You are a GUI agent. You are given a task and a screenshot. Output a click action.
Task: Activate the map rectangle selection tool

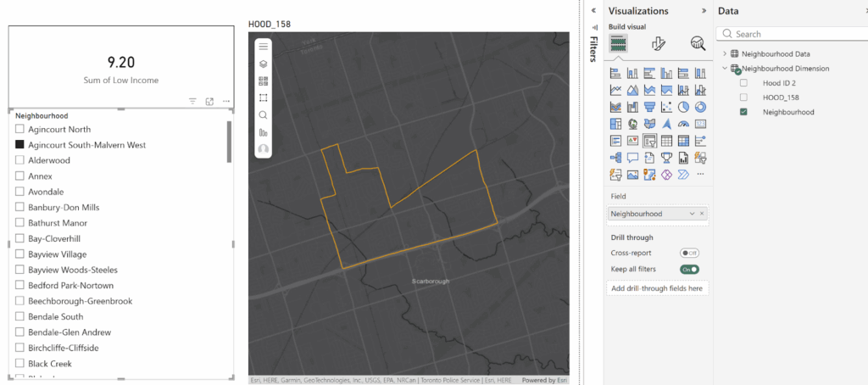coord(263,98)
